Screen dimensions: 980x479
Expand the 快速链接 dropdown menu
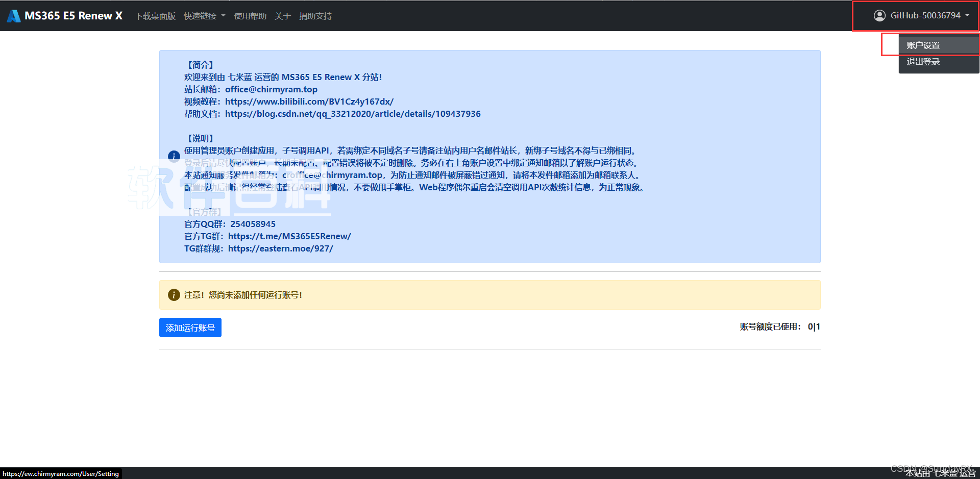click(204, 16)
